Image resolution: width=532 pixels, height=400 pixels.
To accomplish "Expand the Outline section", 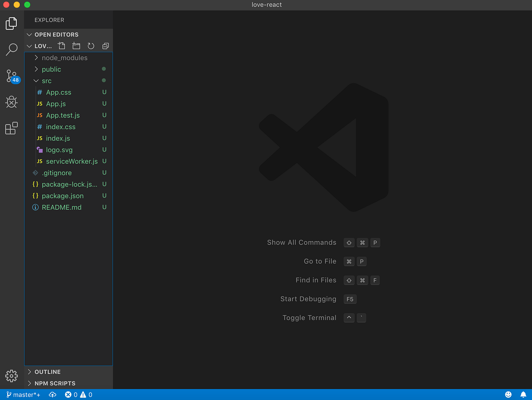I will (68, 372).
